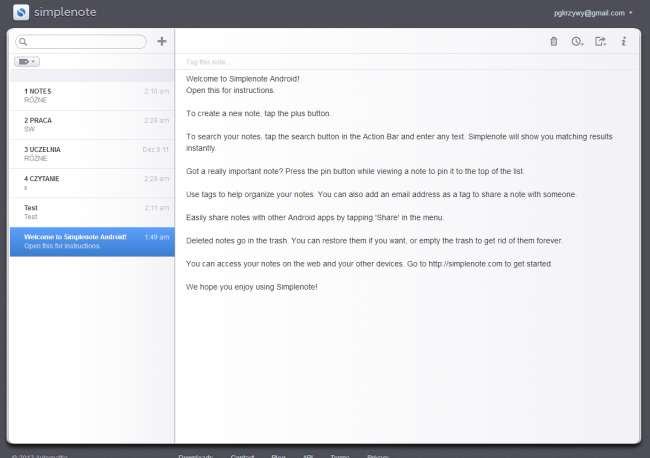Click the http://simplenote.com address in the note

(x=465, y=264)
